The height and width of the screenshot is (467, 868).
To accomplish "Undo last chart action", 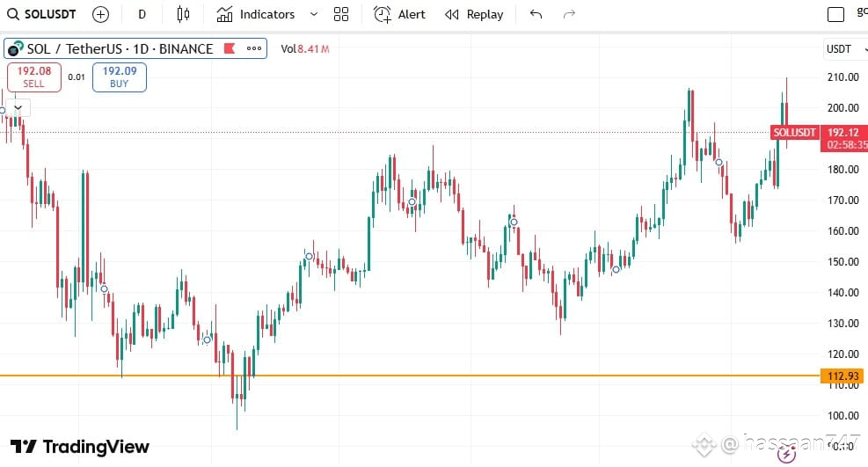I will coord(536,14).
